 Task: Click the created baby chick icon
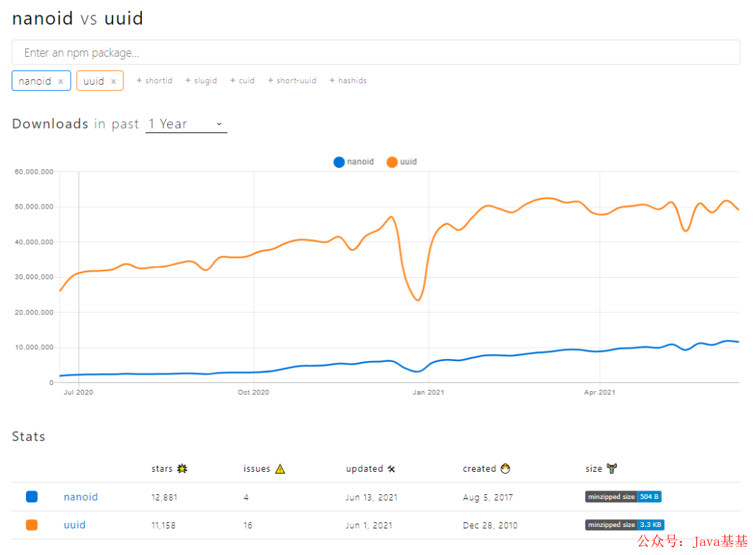pyautogui.click(x=505, y=469)
